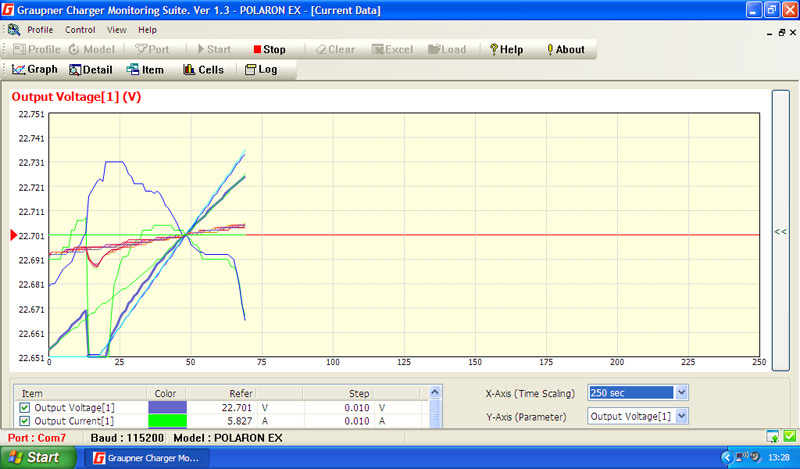Click the Port toolbar button
Viewport: 800px width, 469px height.
152,50
